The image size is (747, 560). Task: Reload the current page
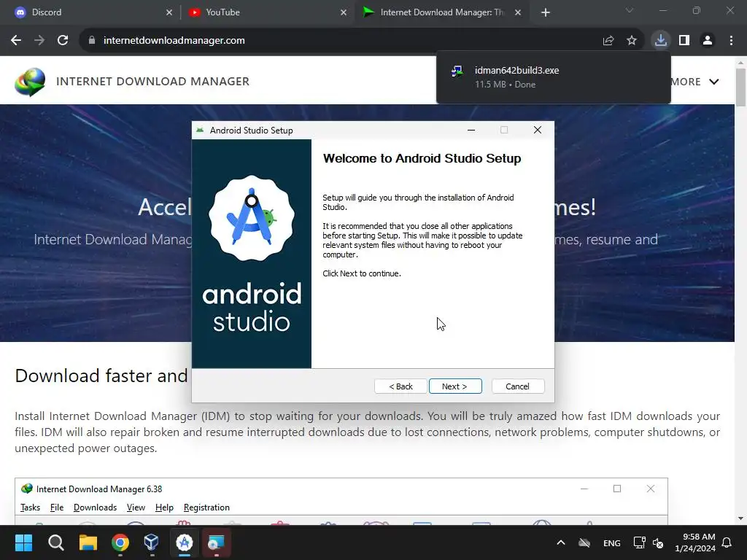tap(63, 41)
